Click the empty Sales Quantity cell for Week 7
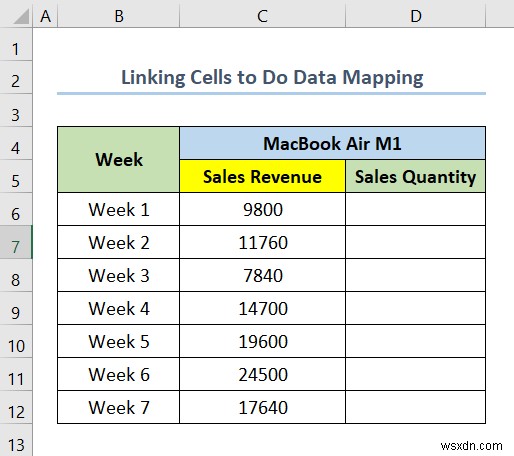This screenshot has width=514, height=456. (416, 407)
